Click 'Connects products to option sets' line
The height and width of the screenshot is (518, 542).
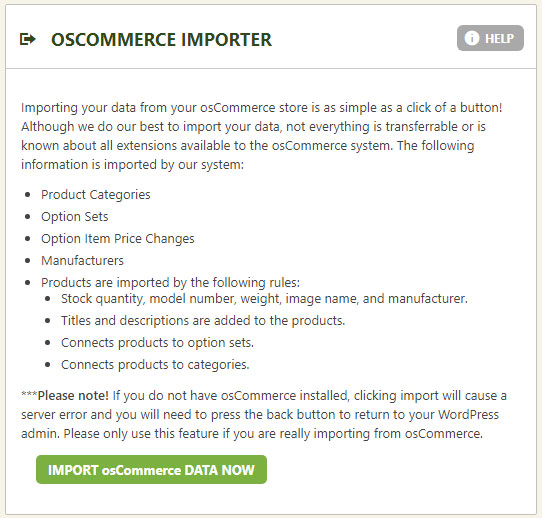coord(157,343)
